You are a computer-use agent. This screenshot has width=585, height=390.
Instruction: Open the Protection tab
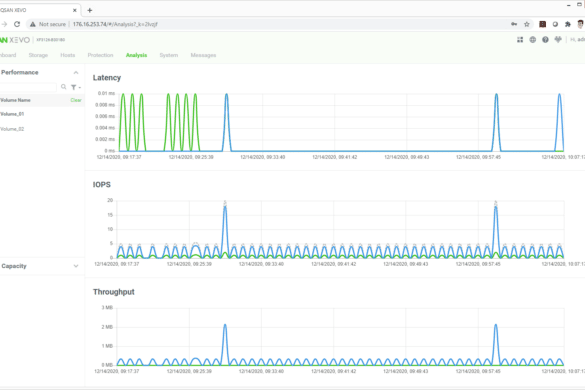(100, 55)
